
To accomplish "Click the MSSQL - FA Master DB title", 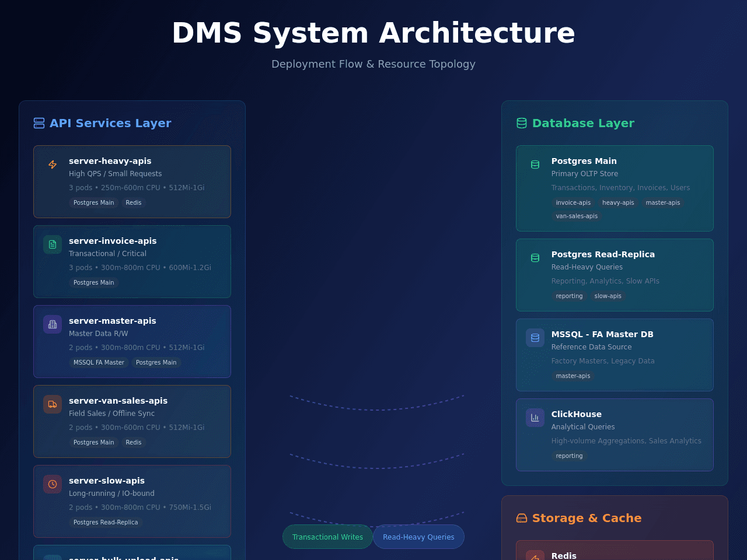I will (602, 334).
